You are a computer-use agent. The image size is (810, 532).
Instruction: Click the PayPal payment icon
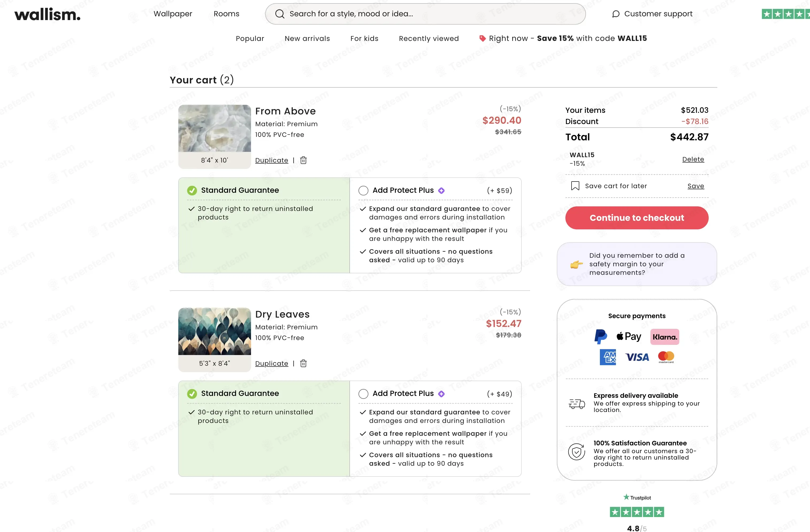[601, 337]
